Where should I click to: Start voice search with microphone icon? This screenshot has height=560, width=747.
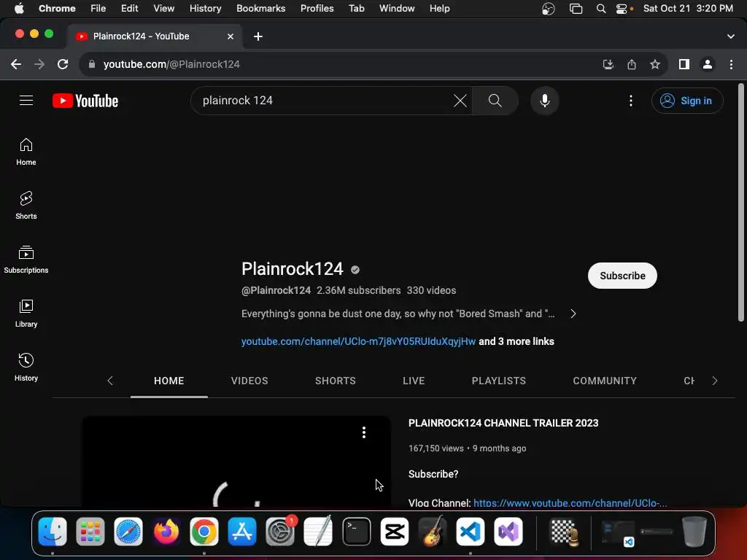pyautogui.click(x=544, y=101)
